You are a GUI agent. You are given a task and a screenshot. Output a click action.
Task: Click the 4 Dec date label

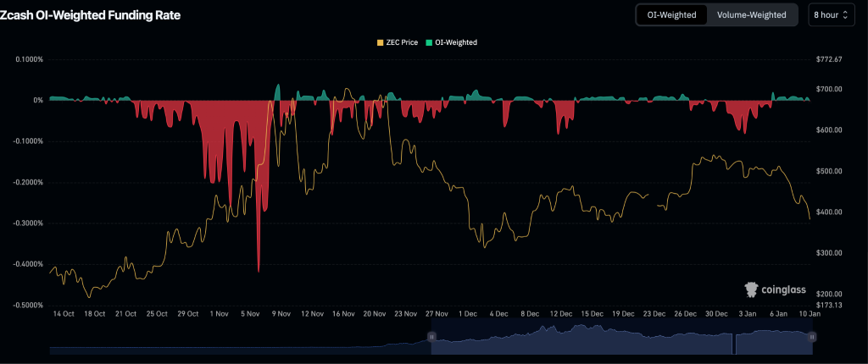tap(498, 314)
